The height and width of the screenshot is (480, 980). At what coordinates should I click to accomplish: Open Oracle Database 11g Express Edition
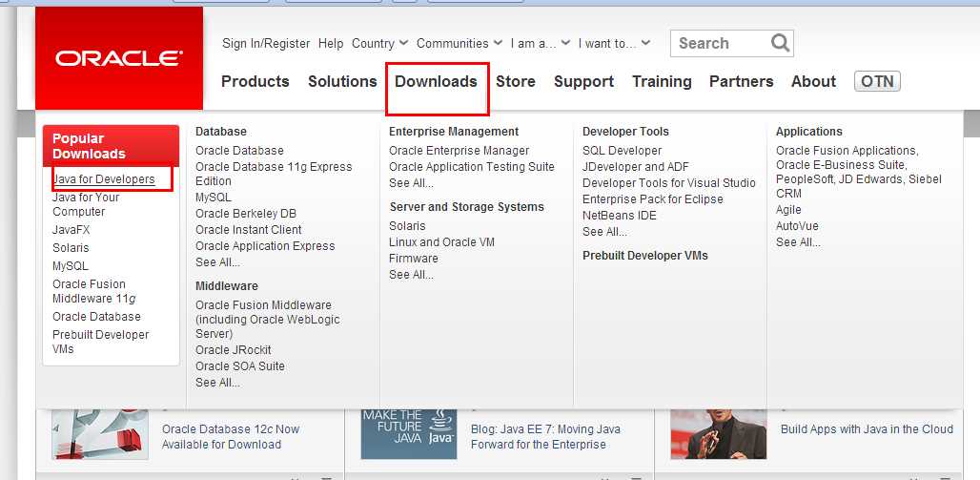coord(274,174)
